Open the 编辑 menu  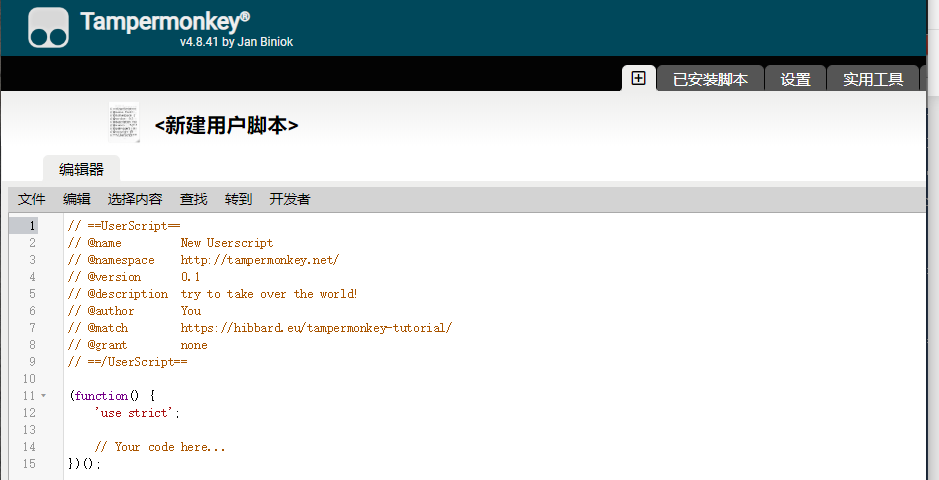[x=77, y=199]
